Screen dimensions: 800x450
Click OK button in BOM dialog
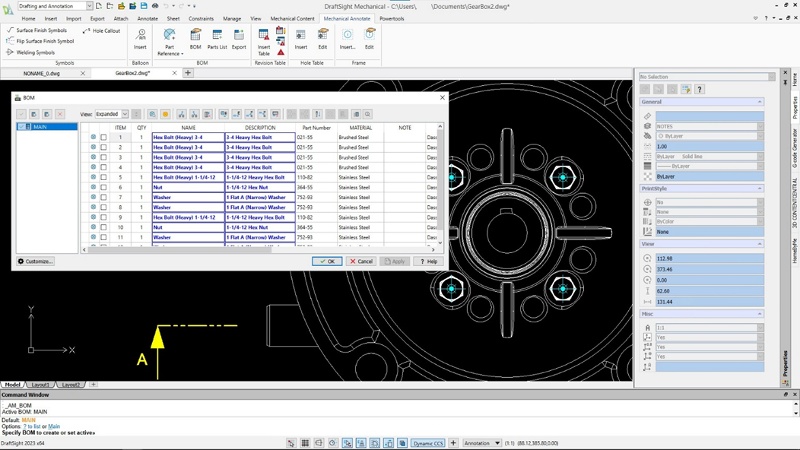327,261
